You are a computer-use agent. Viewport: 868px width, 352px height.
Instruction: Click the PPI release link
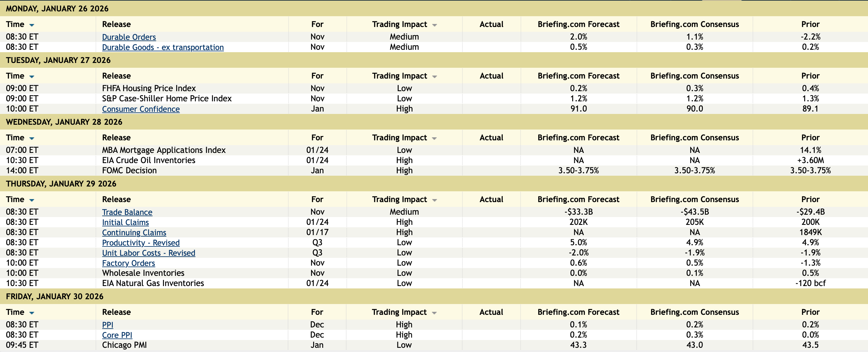108,325
